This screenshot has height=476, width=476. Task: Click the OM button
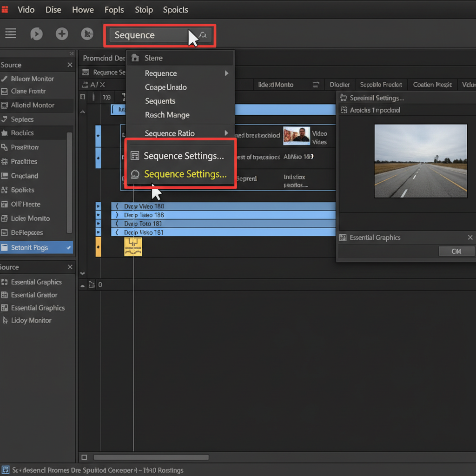coord(456,251)
